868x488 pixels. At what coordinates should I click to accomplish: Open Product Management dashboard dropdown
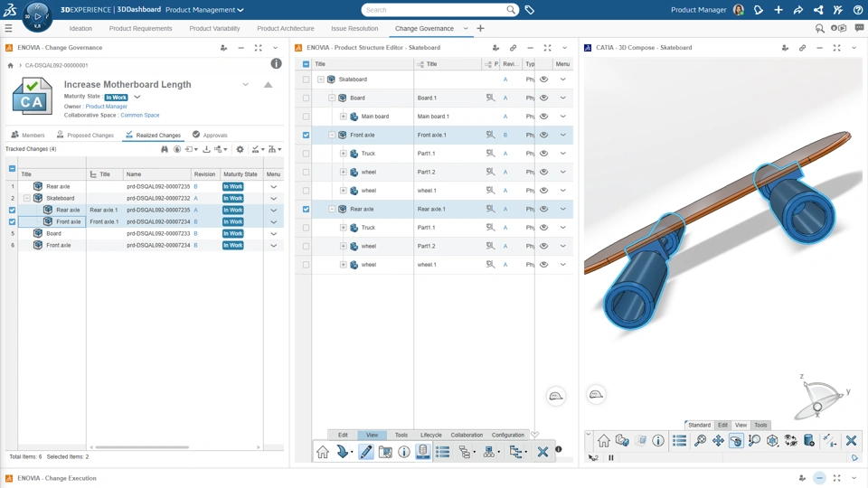click(x=241, y=10)
